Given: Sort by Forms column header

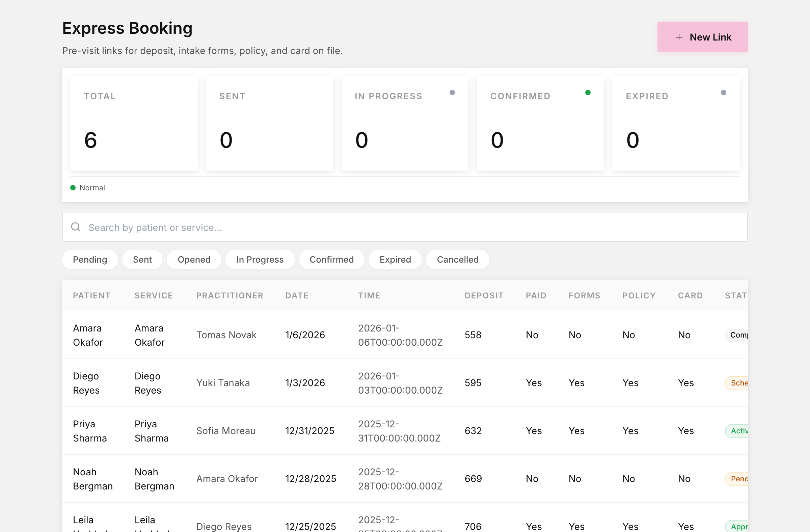Looking at the screenshot, I should [x=584, y=295].
